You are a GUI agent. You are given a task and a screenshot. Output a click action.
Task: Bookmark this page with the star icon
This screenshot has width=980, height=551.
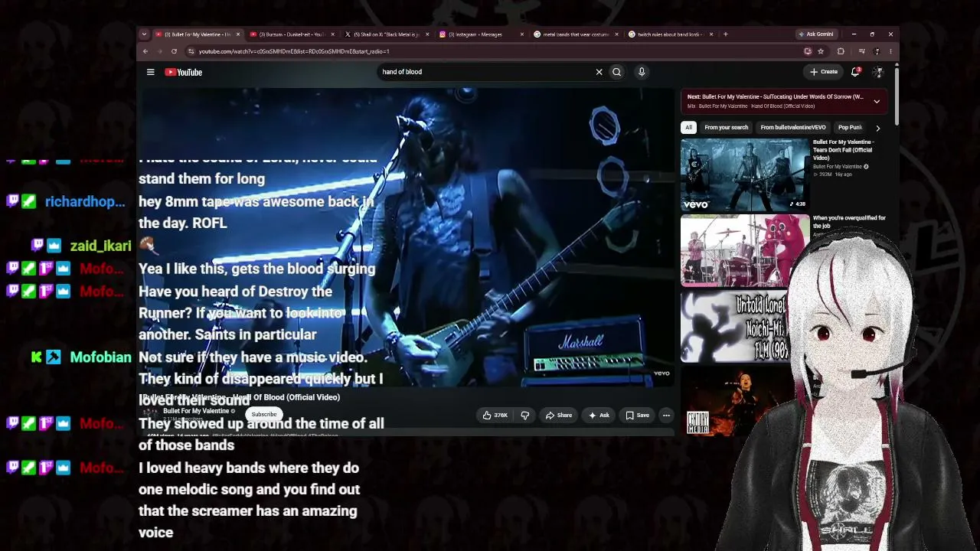[x=821, y=51]
